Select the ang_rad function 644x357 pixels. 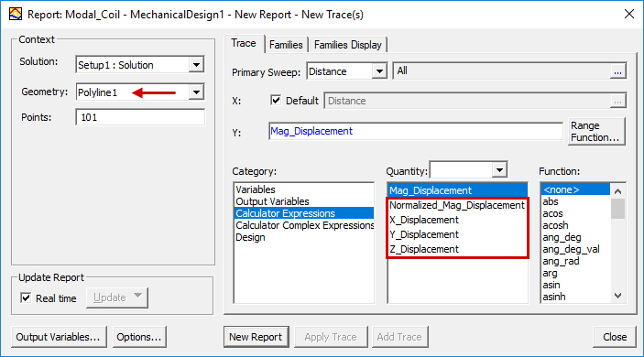coord(561,261)
